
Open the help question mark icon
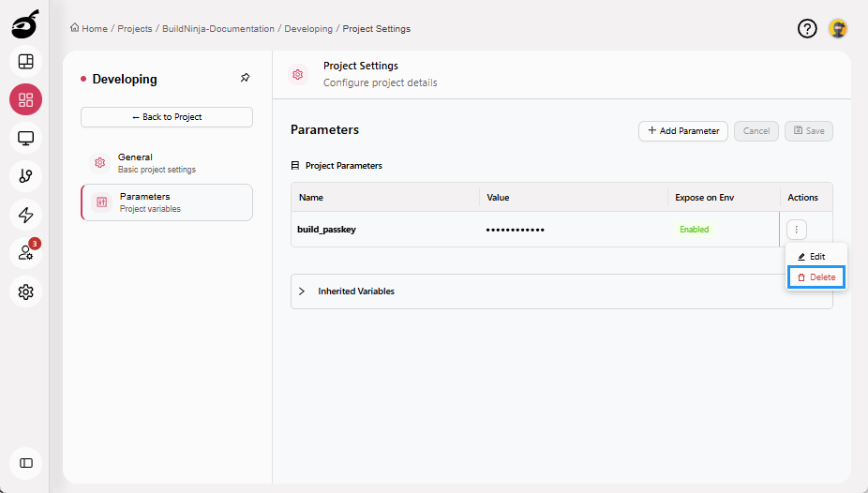point(807,29)
